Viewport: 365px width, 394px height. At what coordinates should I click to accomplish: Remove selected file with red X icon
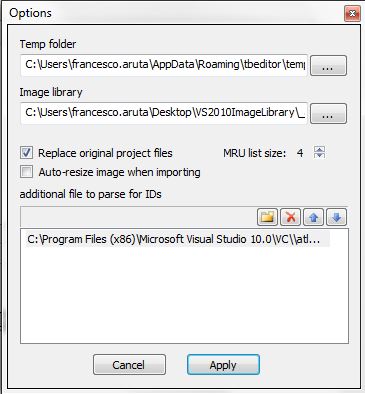pyautogui.click(x=291, y=217)
